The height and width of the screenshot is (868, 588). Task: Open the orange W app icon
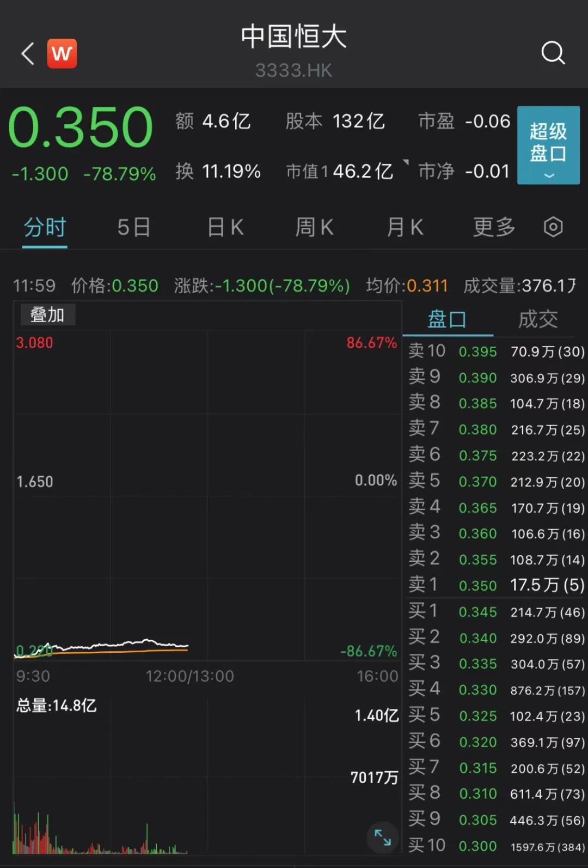(x=62, y=53)
